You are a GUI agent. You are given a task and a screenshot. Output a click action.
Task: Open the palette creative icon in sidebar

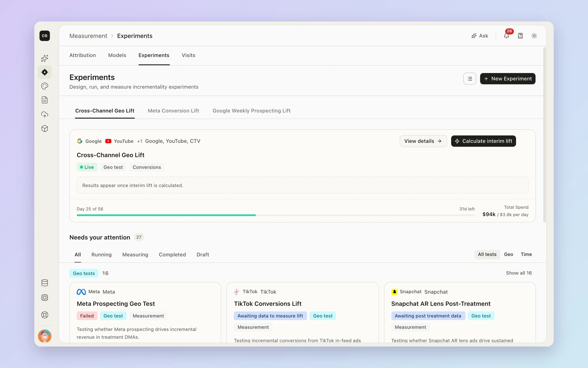click(45, 86)
